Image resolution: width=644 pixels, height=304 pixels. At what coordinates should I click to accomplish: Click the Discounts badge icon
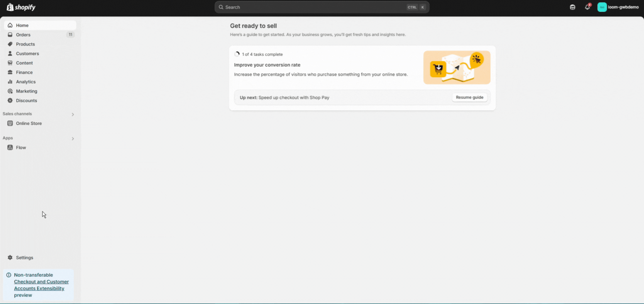pyautogui.click(x=10, y=100)
